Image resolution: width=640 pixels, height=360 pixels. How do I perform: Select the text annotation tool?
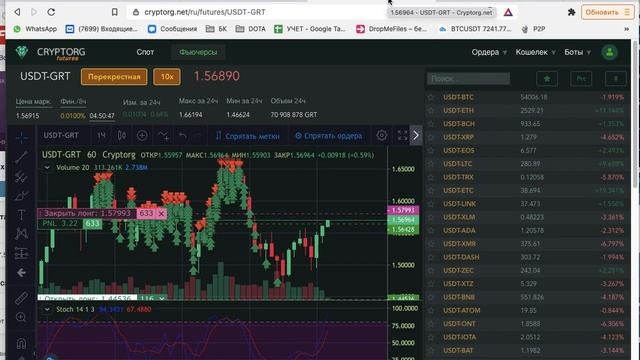pos(21,215)
